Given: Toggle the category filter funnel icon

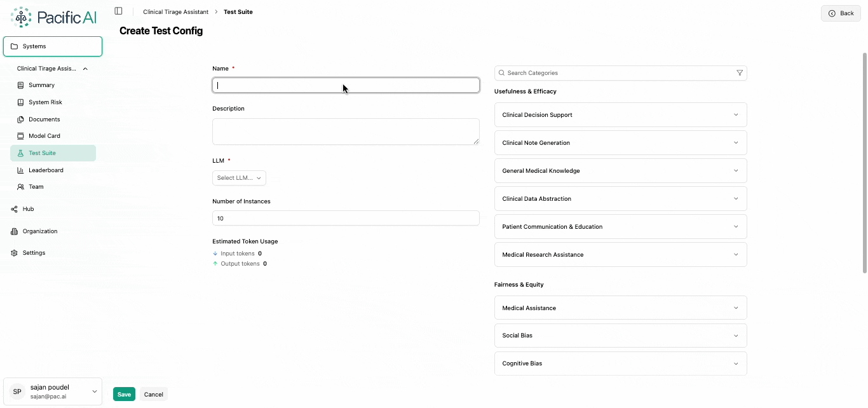Looking at the screenshot, I should [740, 72].
